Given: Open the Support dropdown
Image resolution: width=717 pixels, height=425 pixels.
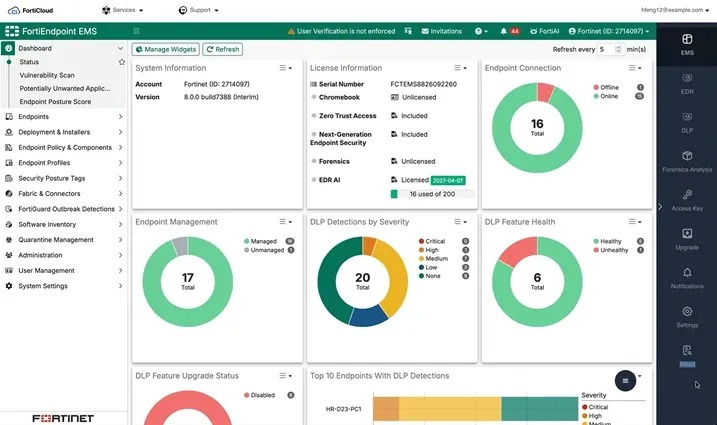Looking at the screenshot, I should (198, 10).
